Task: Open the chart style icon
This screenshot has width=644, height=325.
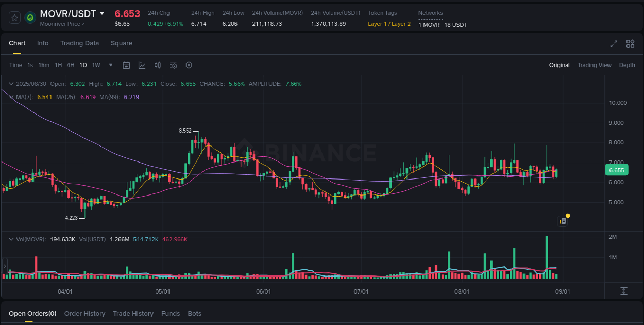Action: (x=142, y=65)
